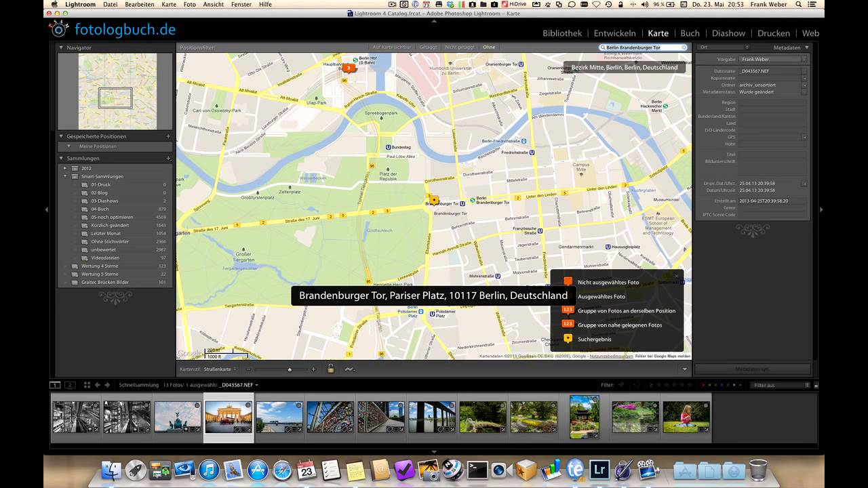Switch to the Buch module

click(690, 33)
